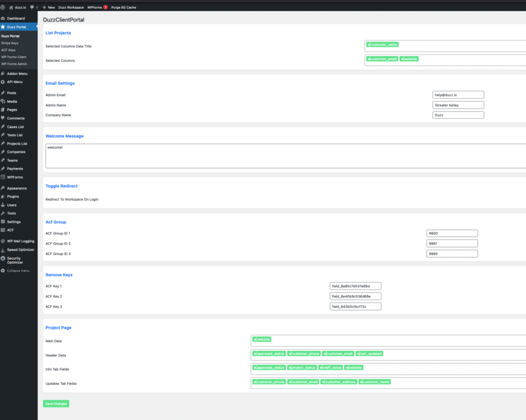Open WP Forms Admin submenu

(14, 64)
